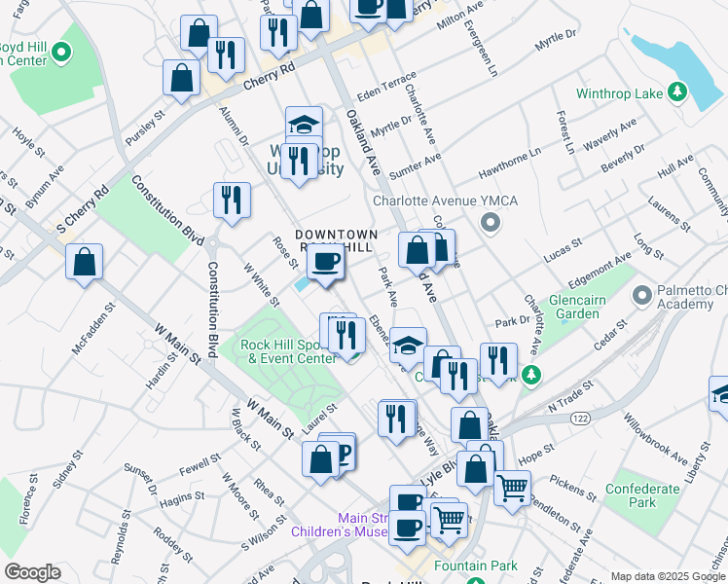Open the Boyd Hill Center green pin
The height and width of the screenshot is (584, 728).
[60, 53]
